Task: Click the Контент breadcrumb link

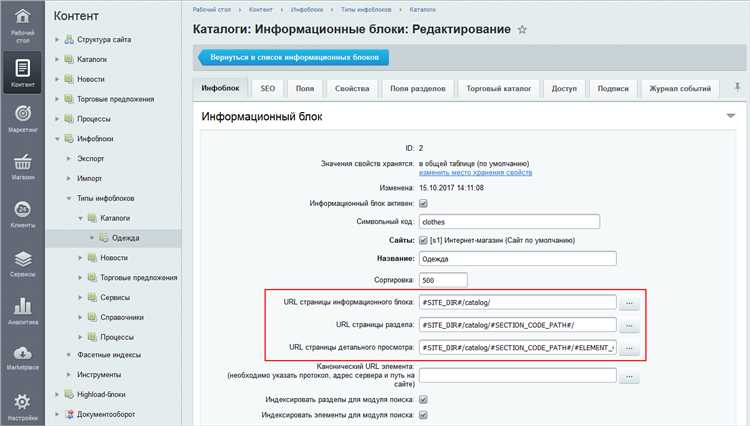Action: point(261,10)
